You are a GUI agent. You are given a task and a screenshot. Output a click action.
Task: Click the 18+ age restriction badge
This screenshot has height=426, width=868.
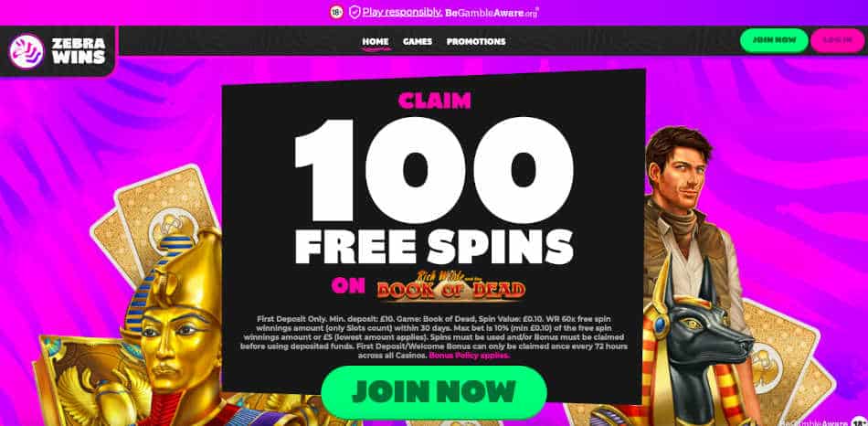335,12
